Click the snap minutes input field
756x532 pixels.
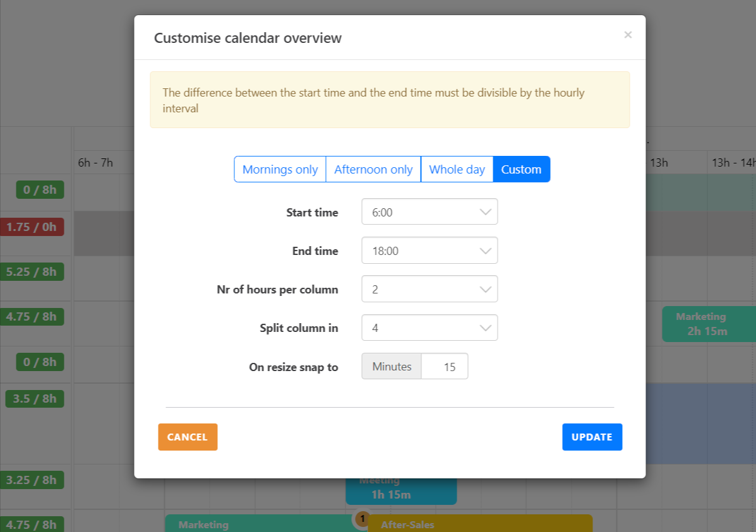pyautogui.click(x=445, y=367)
